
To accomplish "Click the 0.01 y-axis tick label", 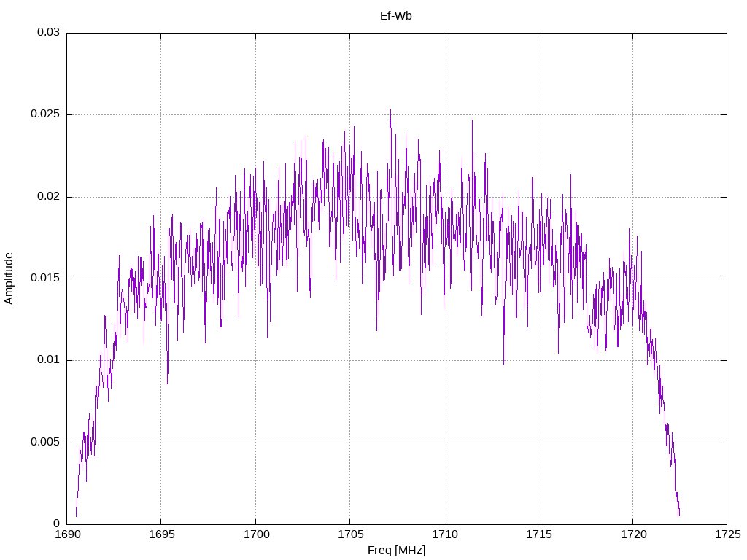I will [48, 360].
